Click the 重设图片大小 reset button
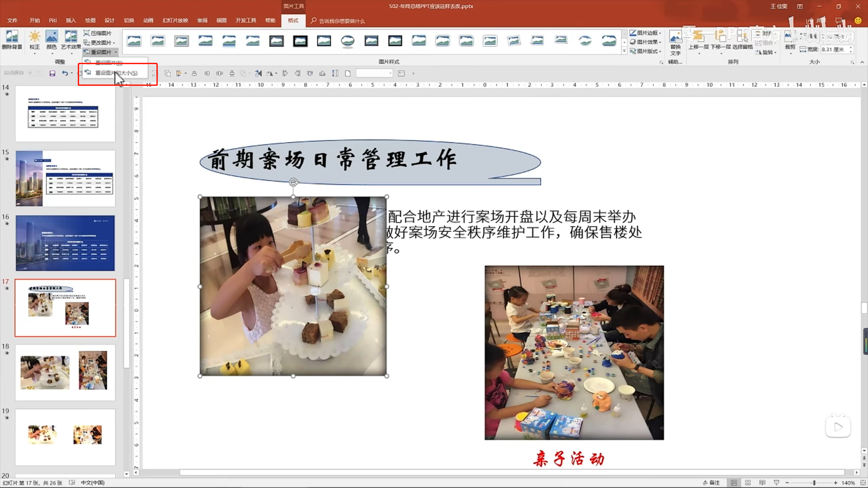 pos(116,72)
